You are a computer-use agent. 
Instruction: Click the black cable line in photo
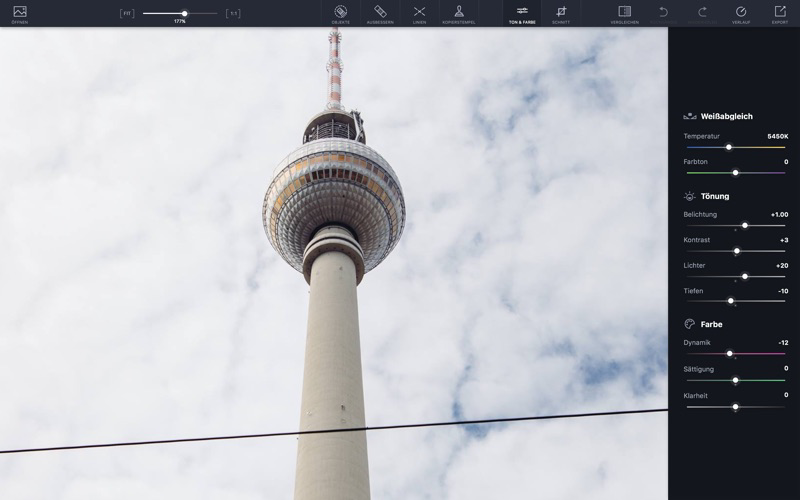click(x=334, y=432)
